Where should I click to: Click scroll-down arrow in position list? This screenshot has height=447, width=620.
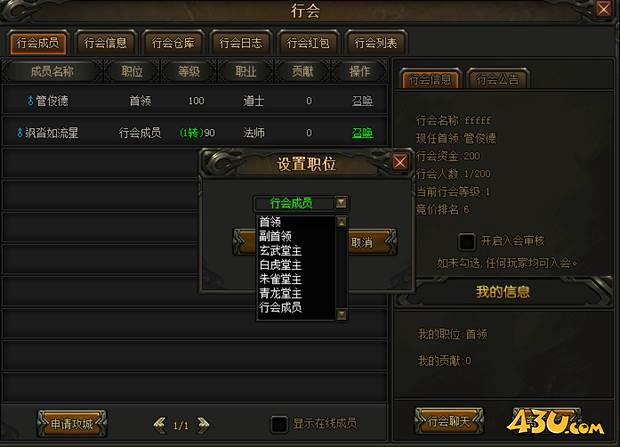pyautogui.click(x=341, y=314)
